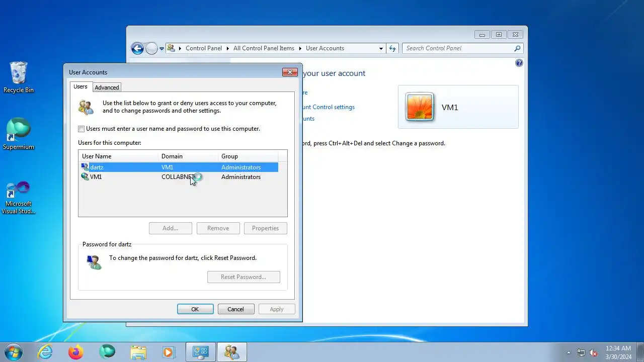Screen dimensions: 644x362
Task: Click Control Panel back arrow button
Action: coord(137,48)
